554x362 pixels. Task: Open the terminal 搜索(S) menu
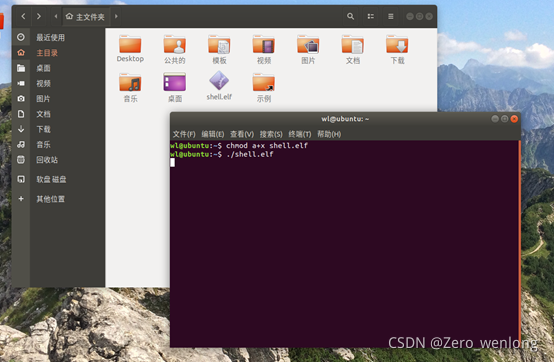[271, 134]
